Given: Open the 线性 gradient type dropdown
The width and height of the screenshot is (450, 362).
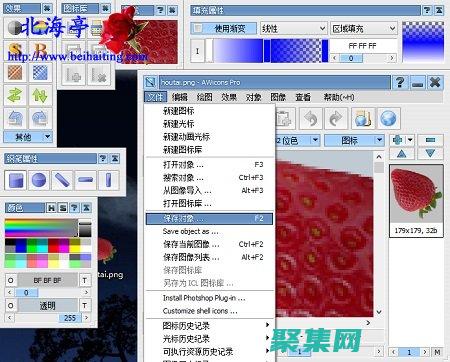Looking at the screenshot, I should pyautogui.click(x=293, y=29).
